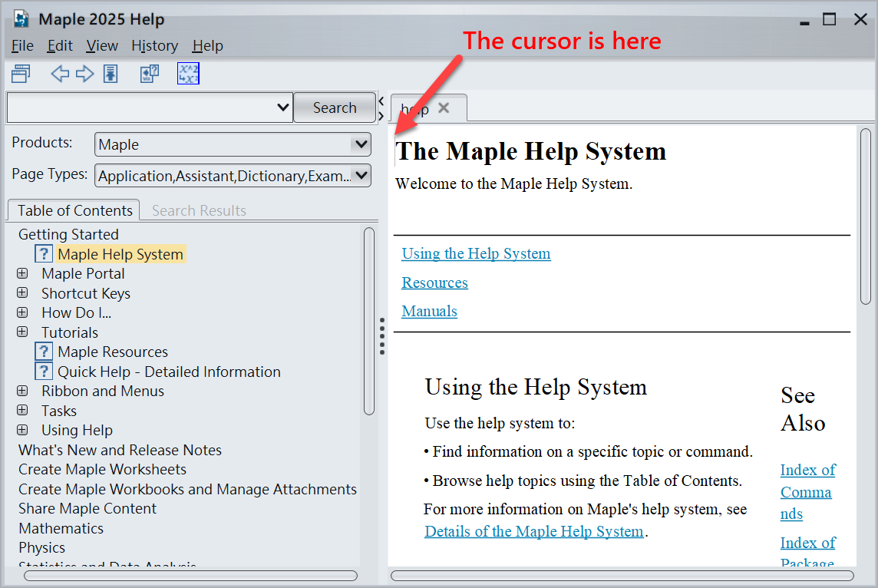Image resolution: width=878 pixels, height=588 pixels.
Task: Expand the Maple Portal tree node
Action: click(22, 273)
